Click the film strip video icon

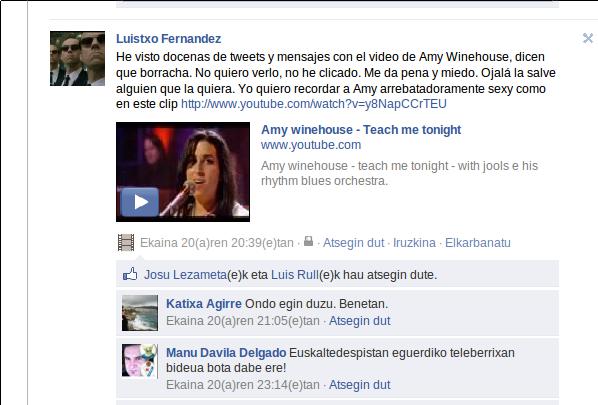[126, 243]
